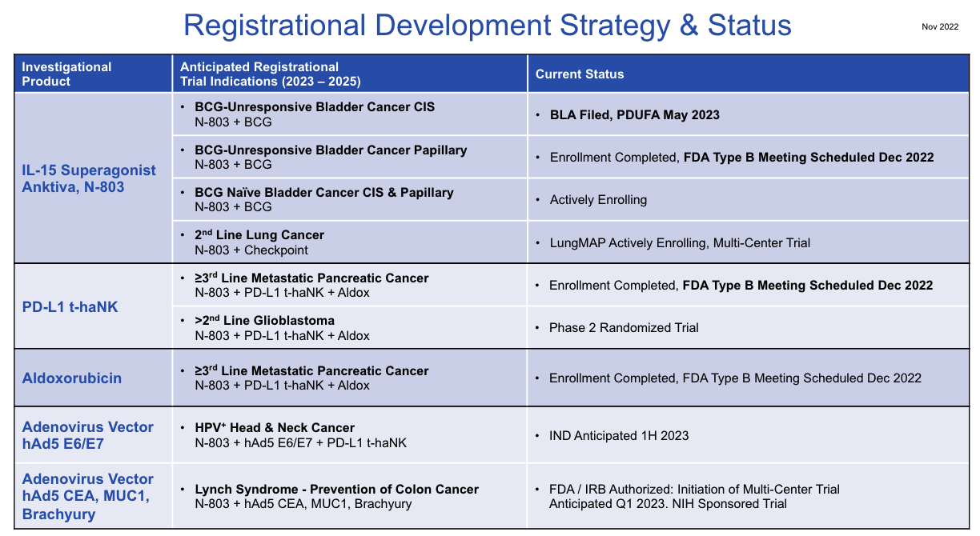
Task: Click the Adenovirus Vector hAd5 E6/E7 label
Action: coord(88,435)
